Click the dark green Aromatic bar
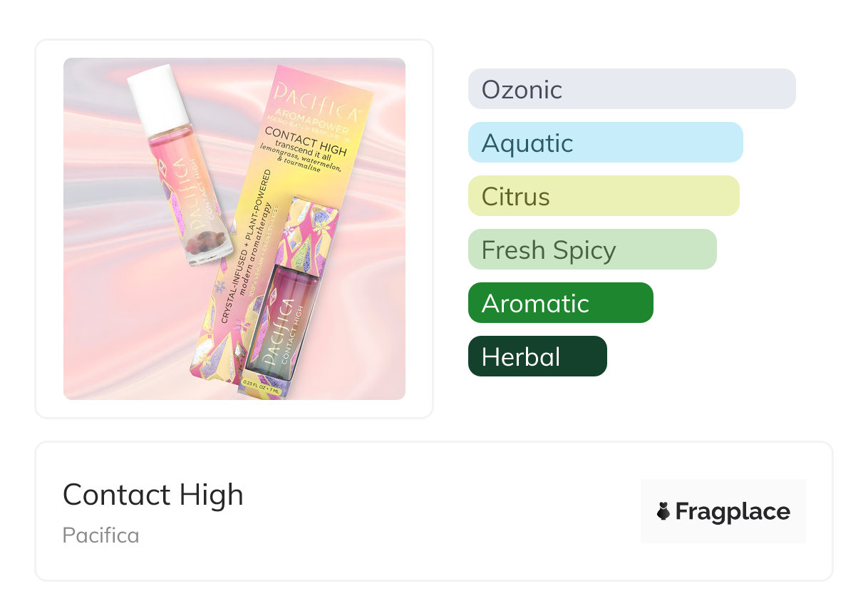The width and height of the screenshot is (868, 616). coord(560,303)
